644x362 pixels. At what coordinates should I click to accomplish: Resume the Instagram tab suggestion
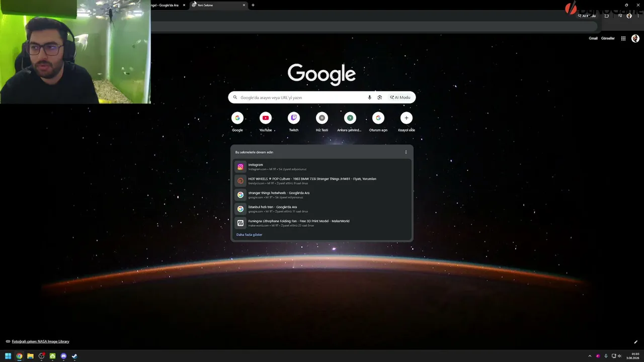click(x=322, y=166)
